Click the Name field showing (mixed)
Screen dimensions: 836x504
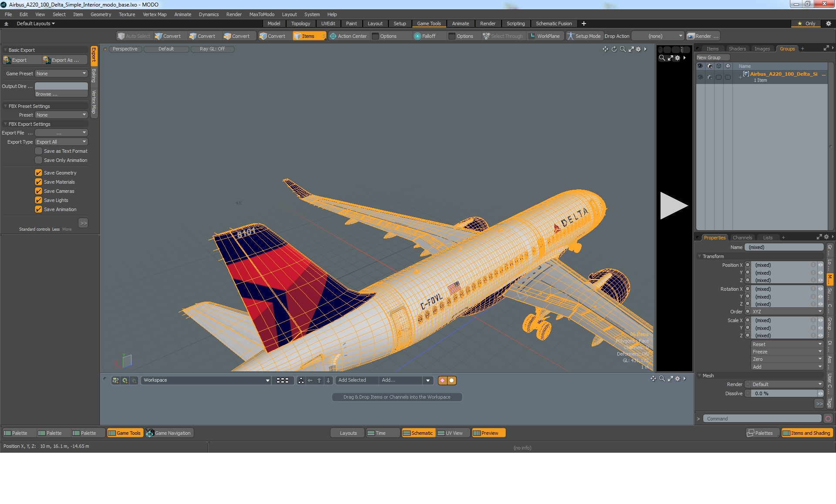click(784, 247)
